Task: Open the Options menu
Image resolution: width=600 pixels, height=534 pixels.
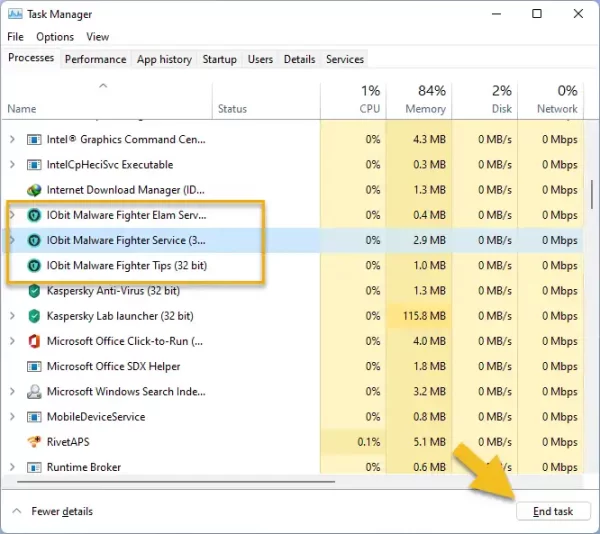Action: 55,37
